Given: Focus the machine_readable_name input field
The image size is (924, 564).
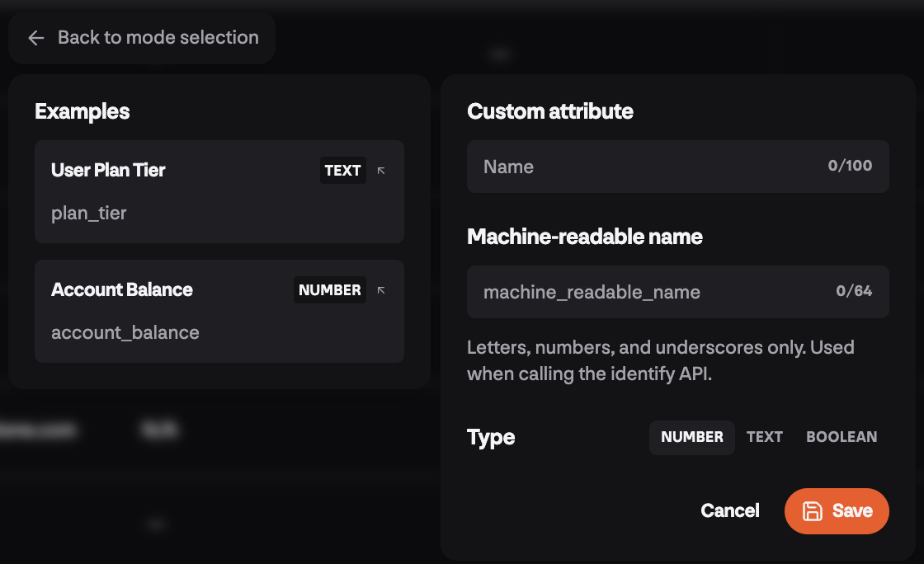Looking at the screenshot, I should tap(677, 292).
